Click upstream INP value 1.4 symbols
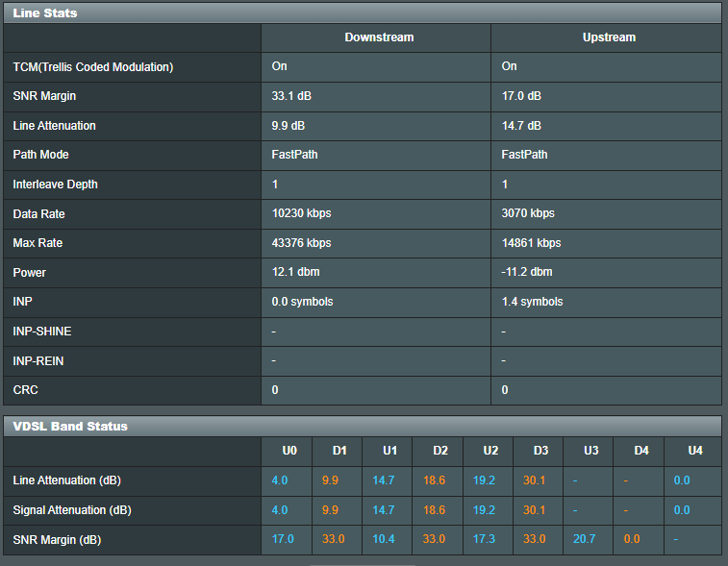Image resolution: width=728 pixels, height=566 pixels. 532,302
